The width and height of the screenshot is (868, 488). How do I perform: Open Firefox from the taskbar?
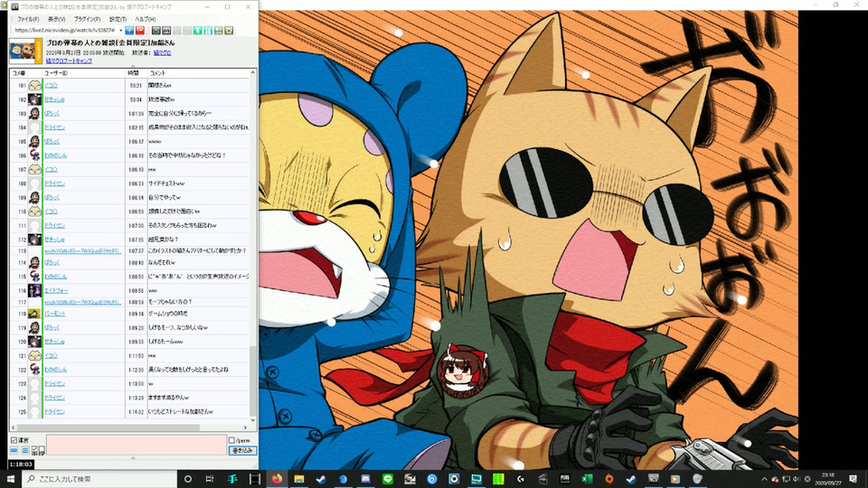click(277, 479)
